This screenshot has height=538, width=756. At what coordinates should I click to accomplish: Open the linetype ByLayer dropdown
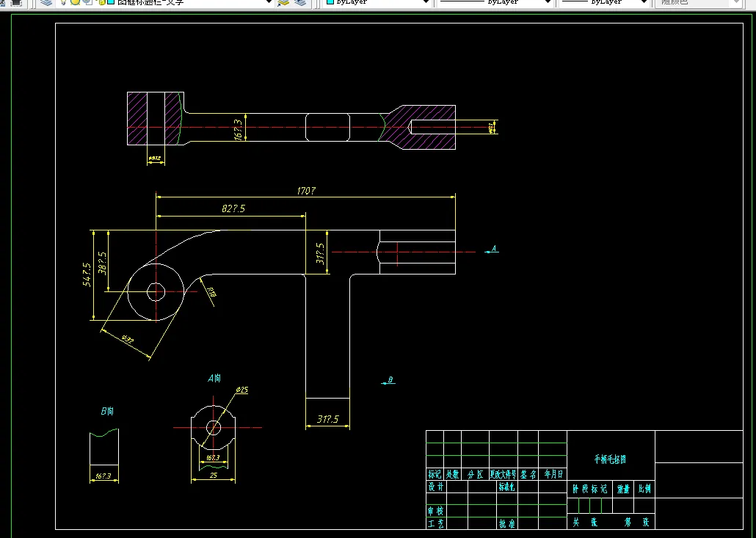pos(548,2)
